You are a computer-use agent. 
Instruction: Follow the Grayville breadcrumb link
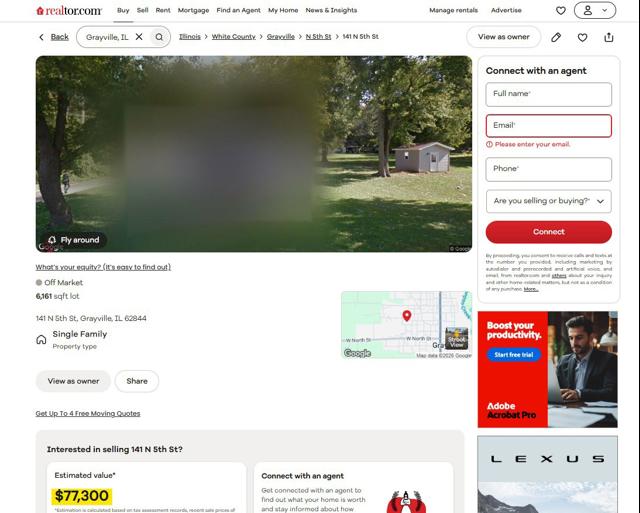click(x=280, y=37)
